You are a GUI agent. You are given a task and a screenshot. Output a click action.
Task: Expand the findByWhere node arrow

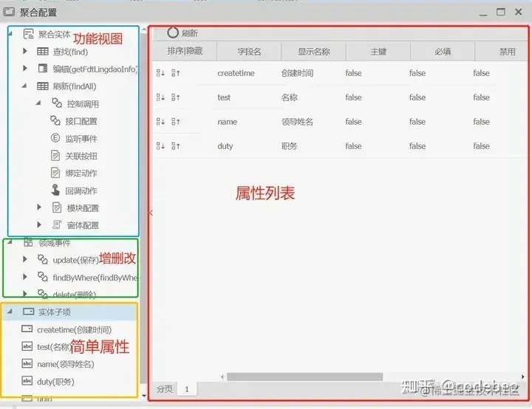tap(25, 277)
